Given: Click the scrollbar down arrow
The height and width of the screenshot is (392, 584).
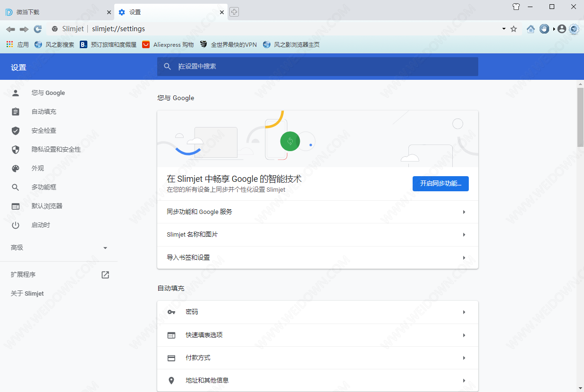Looking at the screenshot, I should click(581, 388).
